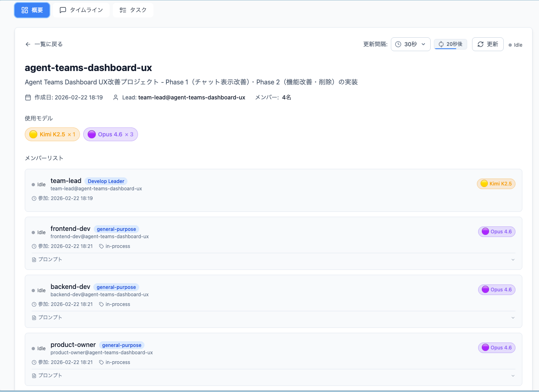Click the clock icon in the 30秒 selector

pos(398,44)
